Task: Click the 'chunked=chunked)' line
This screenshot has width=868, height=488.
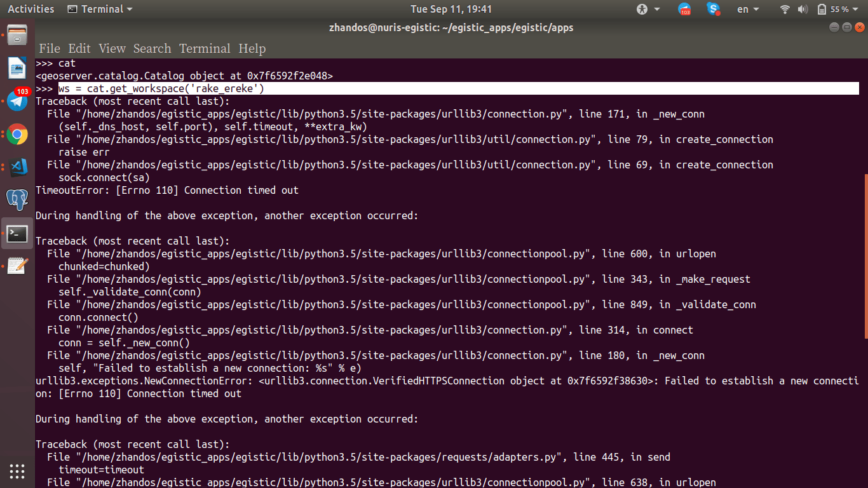Action: point(104,266)
